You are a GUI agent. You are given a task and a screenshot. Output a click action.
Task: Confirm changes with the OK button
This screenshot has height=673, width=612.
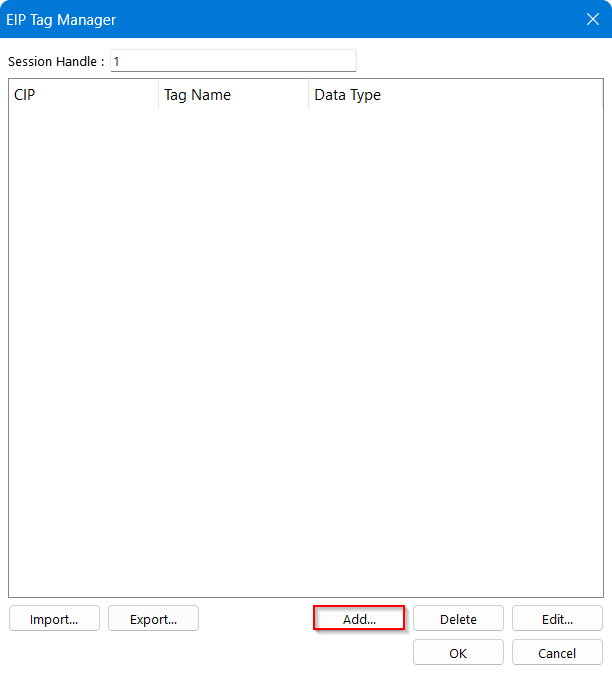click(x=458, y=652)
